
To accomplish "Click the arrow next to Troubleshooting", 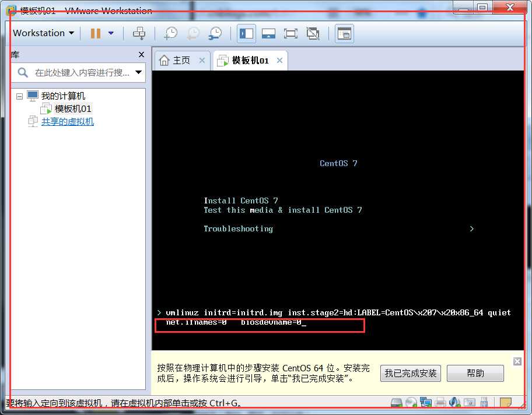I will (x=471, y=229).
